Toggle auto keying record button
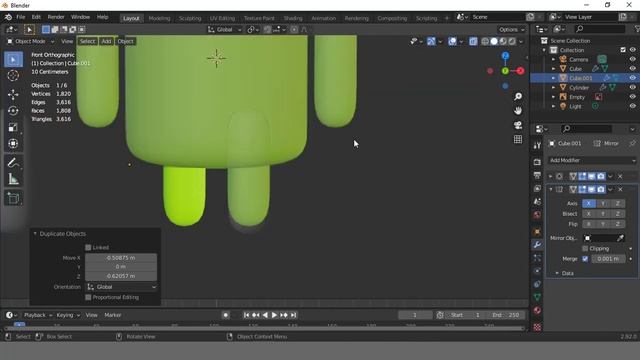 pyautogui.click(x=225, y=315)
